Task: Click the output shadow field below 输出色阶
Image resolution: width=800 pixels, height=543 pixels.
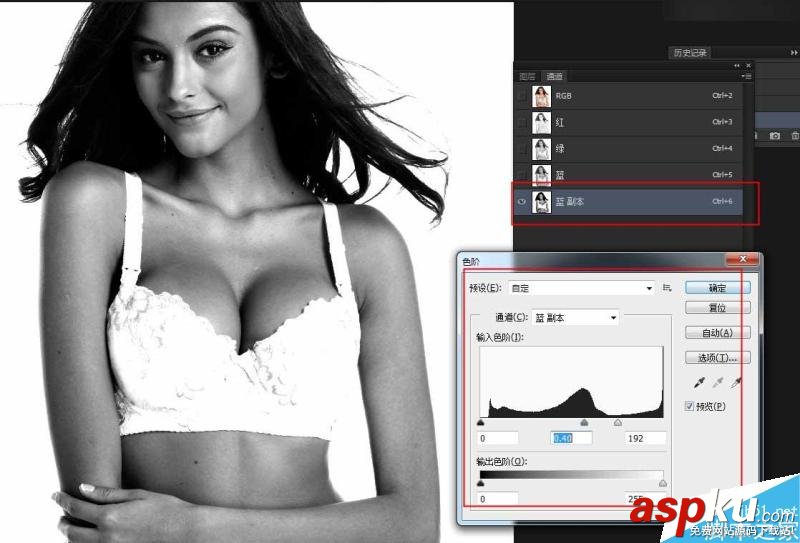Action: click(x=498, y=498)
